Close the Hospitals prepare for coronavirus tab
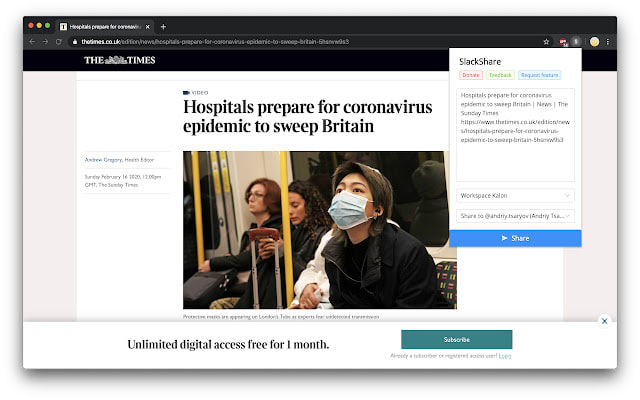640x400 pixels. coord(148,27)
